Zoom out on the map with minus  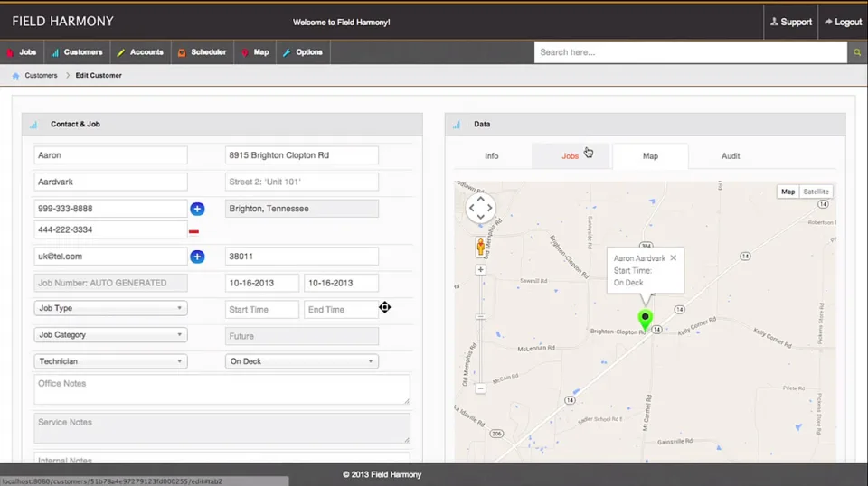click(480, 388)
